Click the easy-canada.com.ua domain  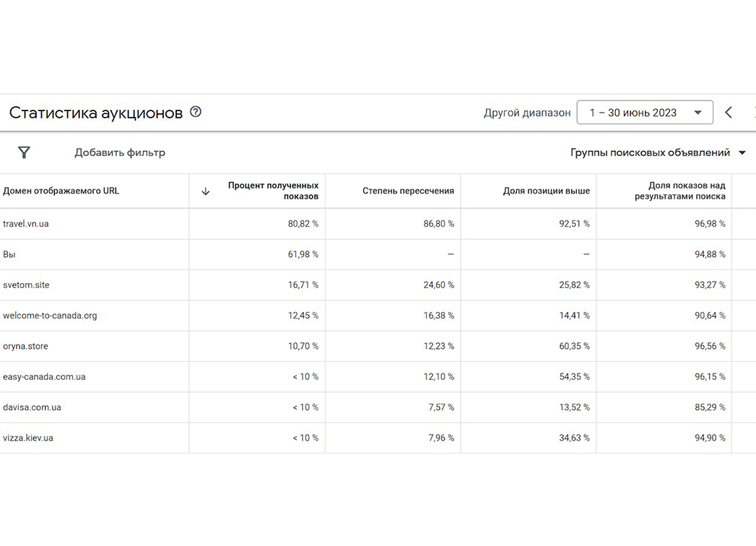pos(44,377)
